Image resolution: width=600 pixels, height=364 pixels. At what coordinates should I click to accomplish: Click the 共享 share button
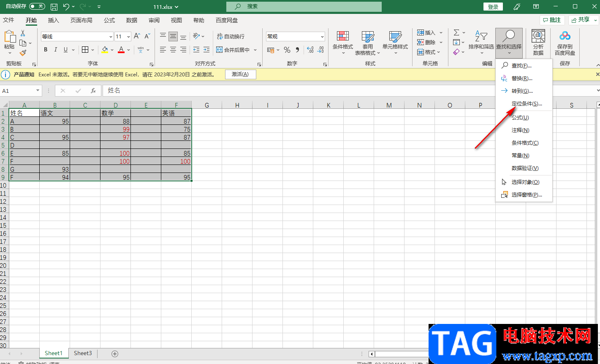[584, 20]
